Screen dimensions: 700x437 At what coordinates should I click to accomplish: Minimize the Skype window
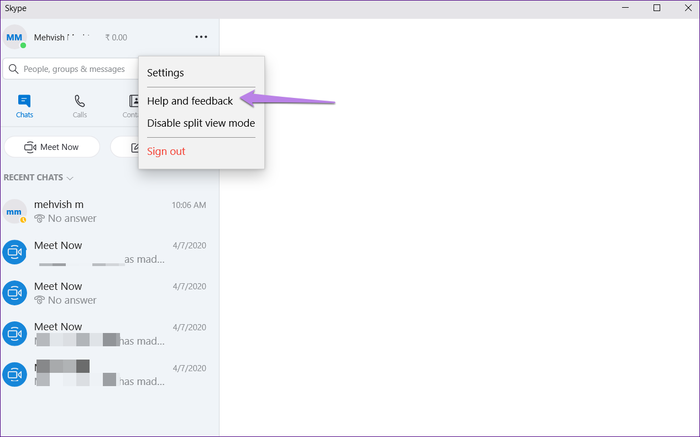click(625, 8)
